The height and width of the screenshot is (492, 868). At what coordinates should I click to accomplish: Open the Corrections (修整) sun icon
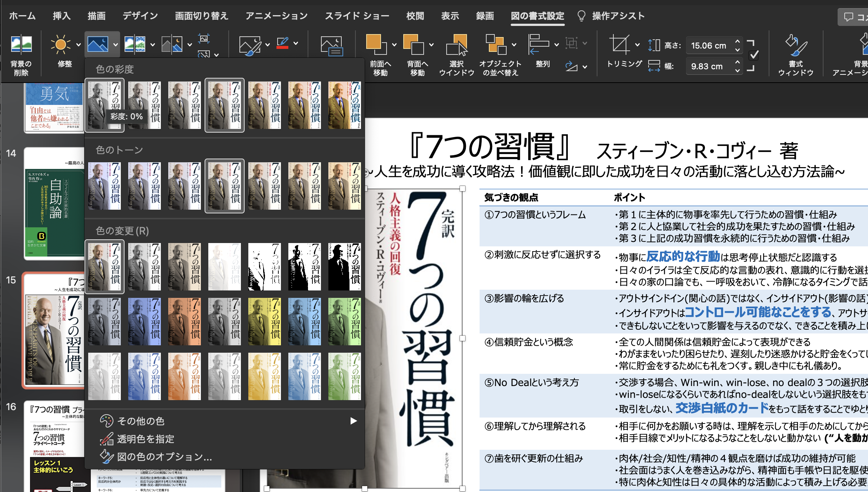60,45
